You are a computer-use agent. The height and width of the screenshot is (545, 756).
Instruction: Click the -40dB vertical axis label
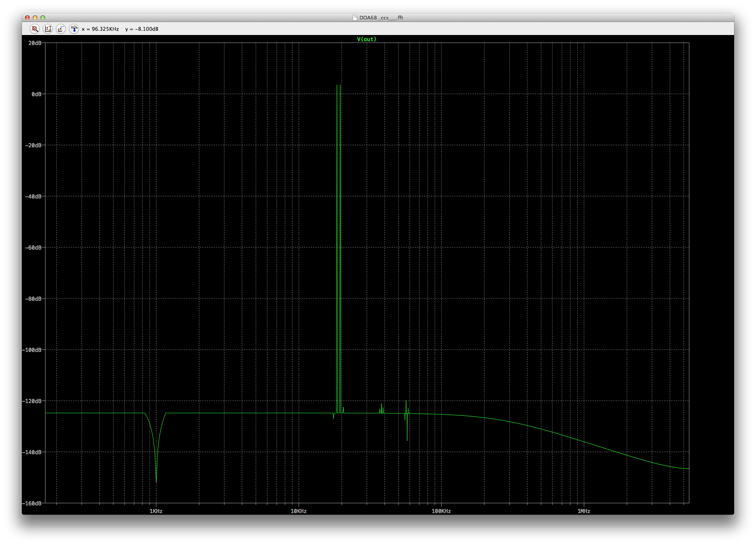pos(33,197)
